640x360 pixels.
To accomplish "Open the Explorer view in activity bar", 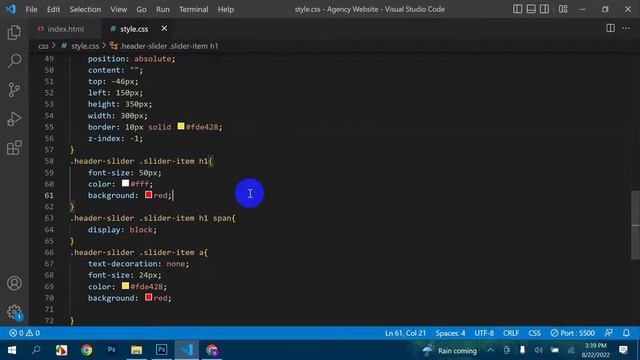I will 14,32.
